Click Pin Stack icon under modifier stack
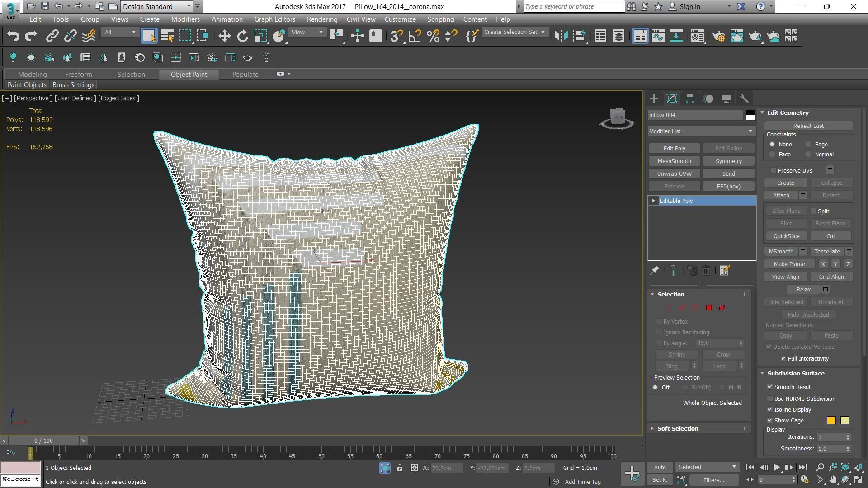The height and width of the screenshot is (488, 868). pyautogui.click(x=654, y=271)
